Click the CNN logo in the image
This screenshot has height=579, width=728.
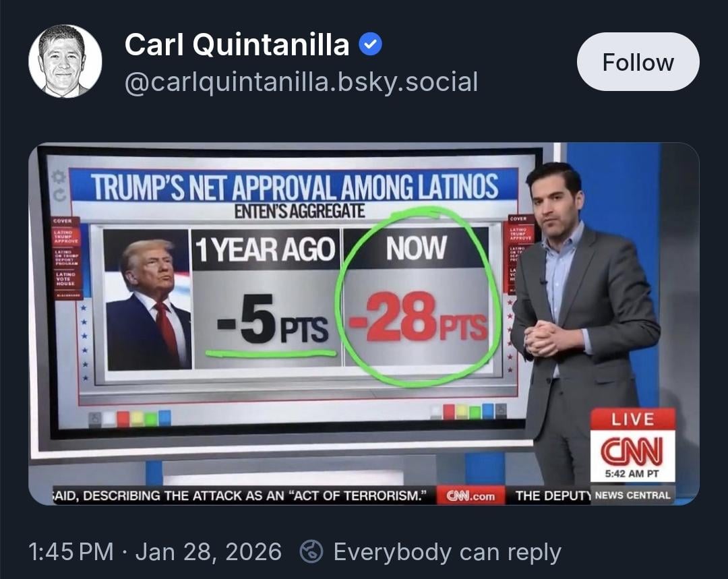coord(632,450)
